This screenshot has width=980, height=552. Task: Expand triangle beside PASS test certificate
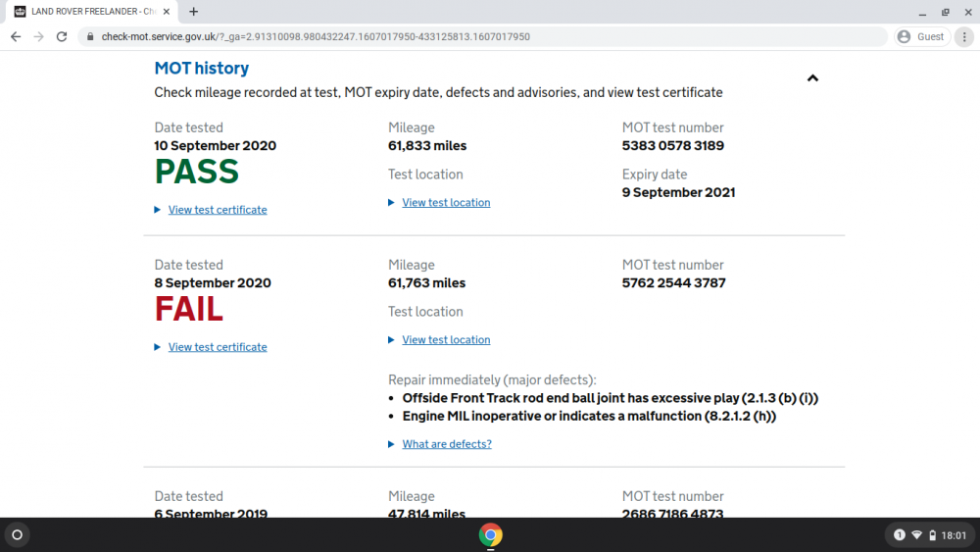coord(158,210)
